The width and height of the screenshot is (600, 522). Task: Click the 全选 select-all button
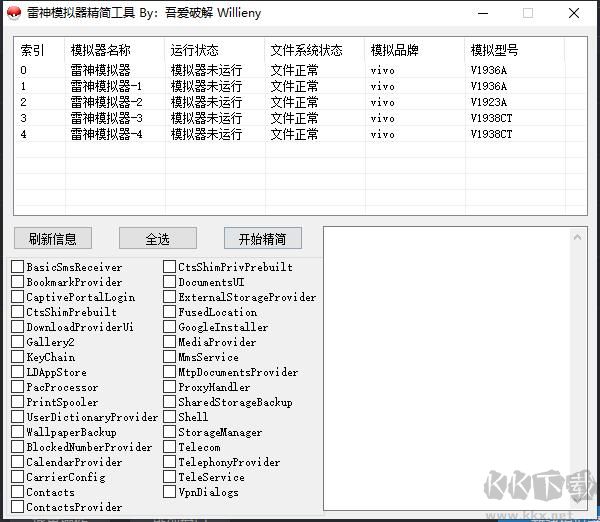click(158, 238)
